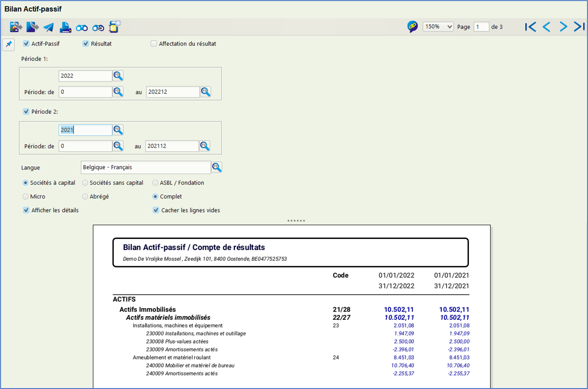The image size is (588, 389).
Task: Click the 202112 end period field
Action: click(x=172, y=146)
